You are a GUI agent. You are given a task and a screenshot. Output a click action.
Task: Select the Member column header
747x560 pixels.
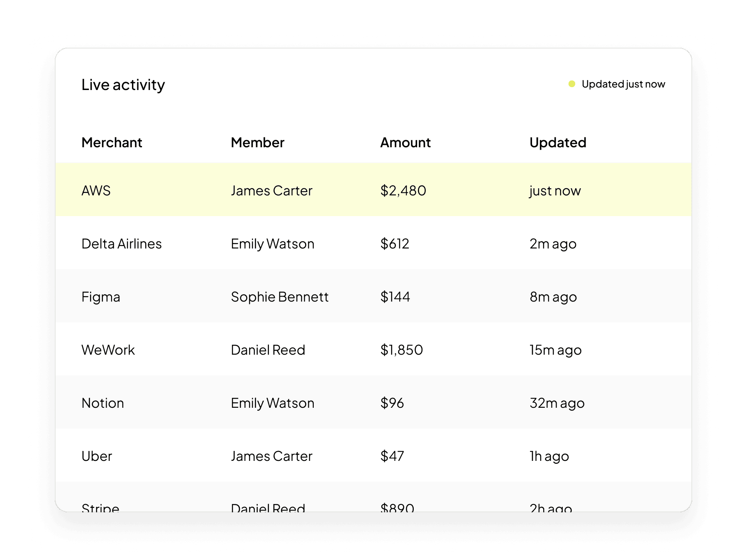click(258, 143)
